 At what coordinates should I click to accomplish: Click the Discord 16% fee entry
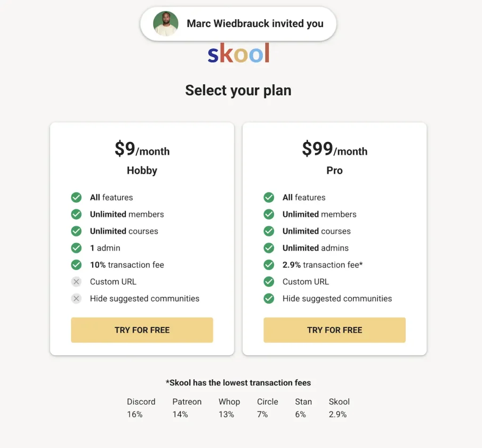tap(141, 408)
